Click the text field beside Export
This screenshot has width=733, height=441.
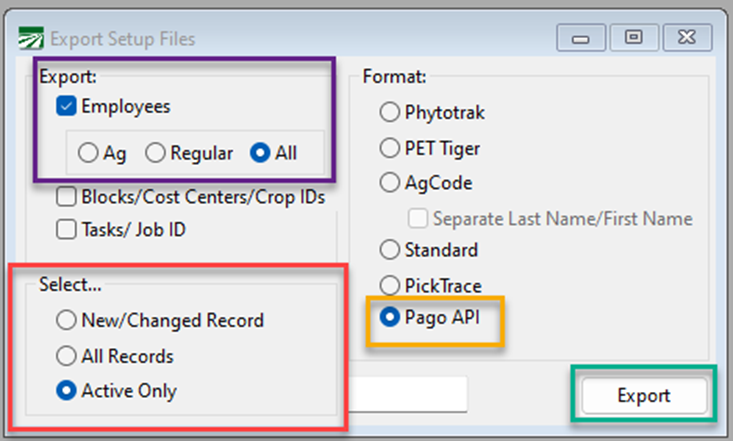(408, 394)
